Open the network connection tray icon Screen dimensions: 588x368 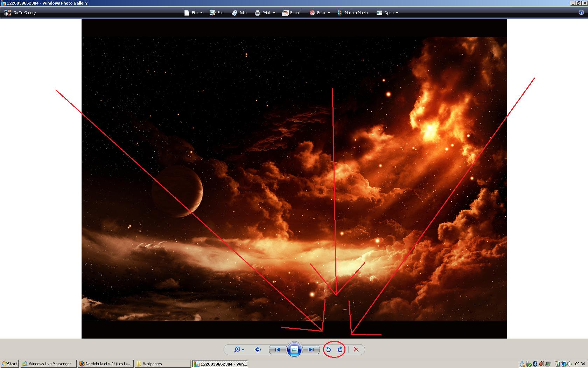coord(564,364)
